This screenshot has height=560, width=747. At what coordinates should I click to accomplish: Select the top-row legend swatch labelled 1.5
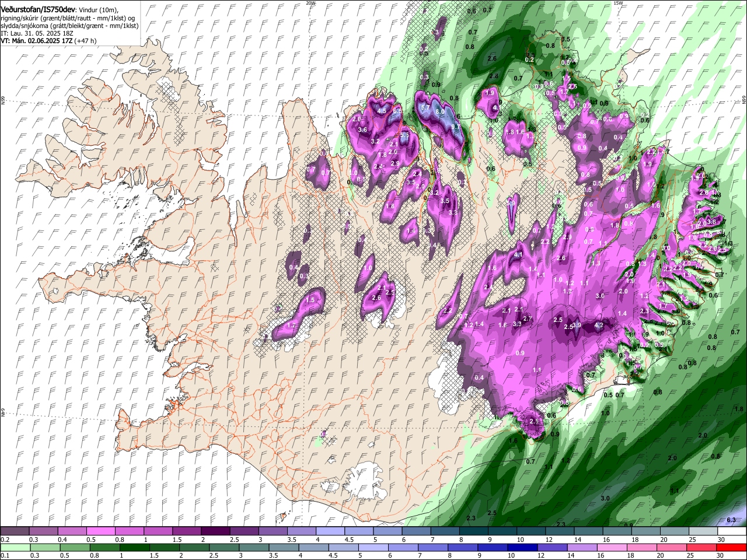click(186, 531)
